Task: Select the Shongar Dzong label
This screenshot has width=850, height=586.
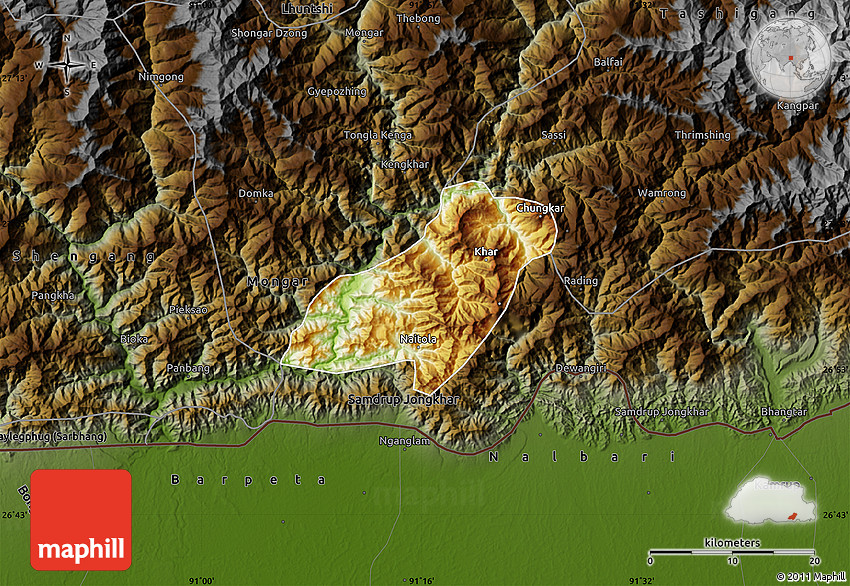Action: click(x=269, y=33)
